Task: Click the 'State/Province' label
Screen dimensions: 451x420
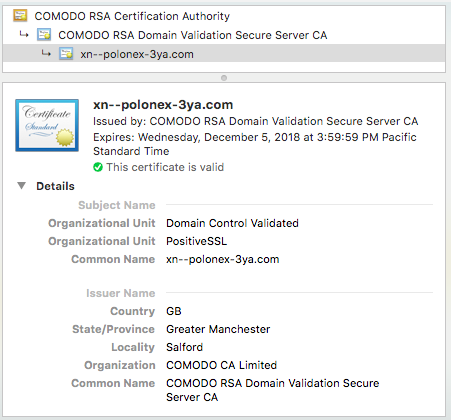Action: click(x=113, y=329)
